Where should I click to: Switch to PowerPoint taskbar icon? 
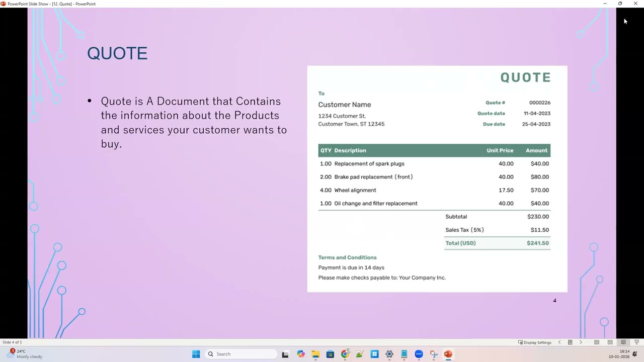(x=448, y=354)
